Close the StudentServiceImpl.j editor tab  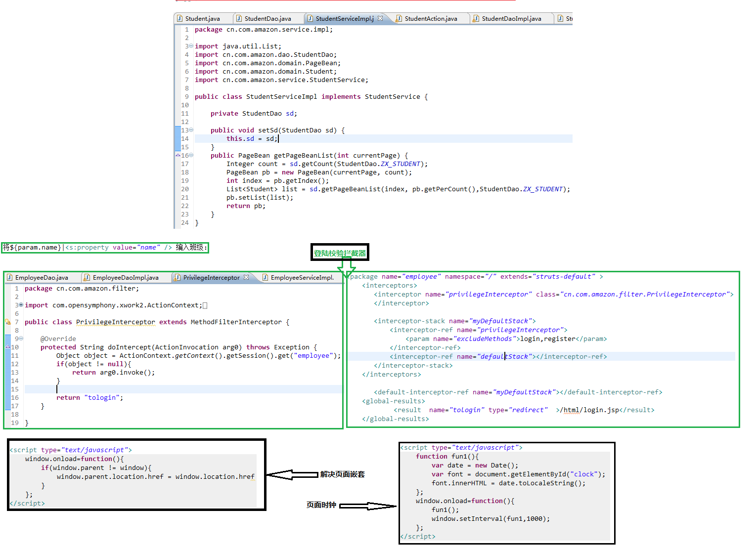(380, 18)
